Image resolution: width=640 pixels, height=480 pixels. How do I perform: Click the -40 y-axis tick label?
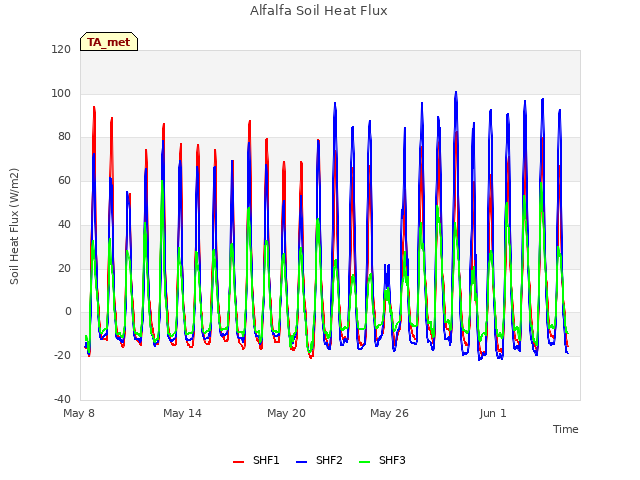point(62,399)
